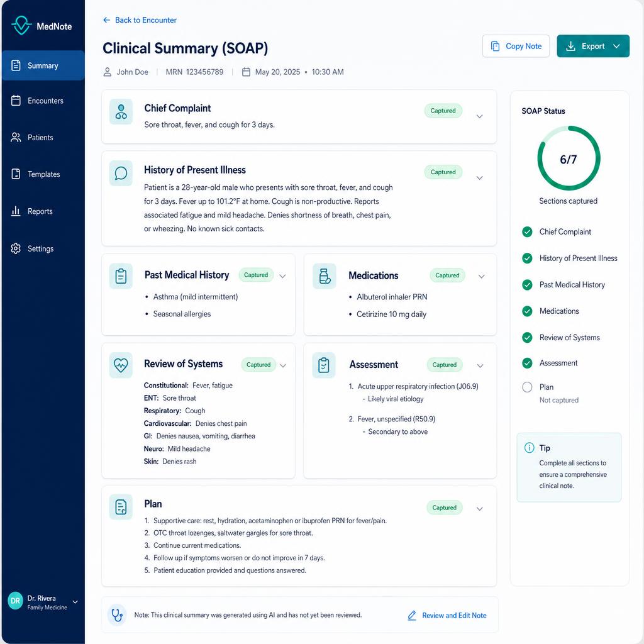Open the Summary sidebar item
Screen dimensions: 644x644
click(43, 65)
